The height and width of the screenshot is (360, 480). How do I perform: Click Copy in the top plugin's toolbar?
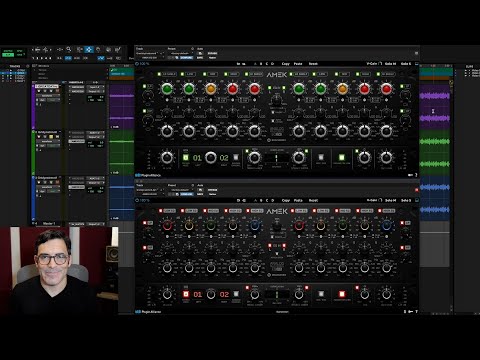286,64
